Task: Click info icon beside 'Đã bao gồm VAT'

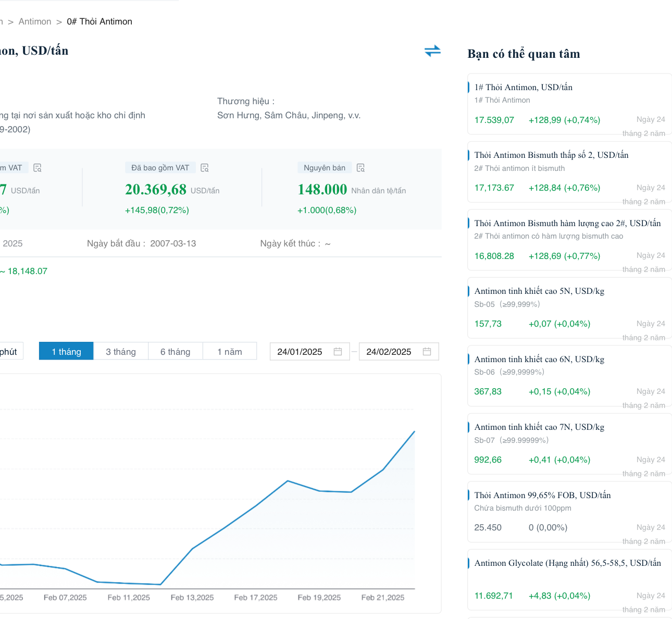Action: point(205,168)
